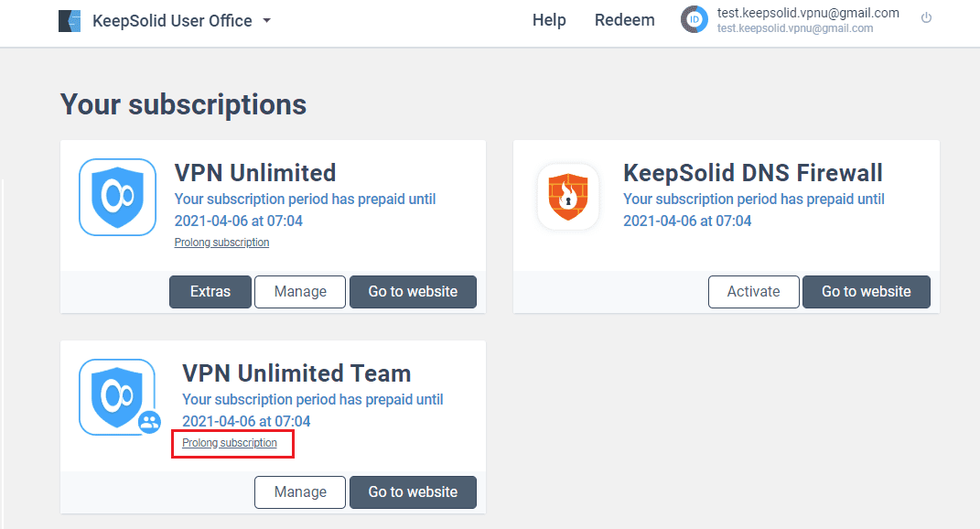Select the VPN Unlimited shield icon
Viewport: 980px width, 529px height.
pyautogui.click(x=117, y=197)
